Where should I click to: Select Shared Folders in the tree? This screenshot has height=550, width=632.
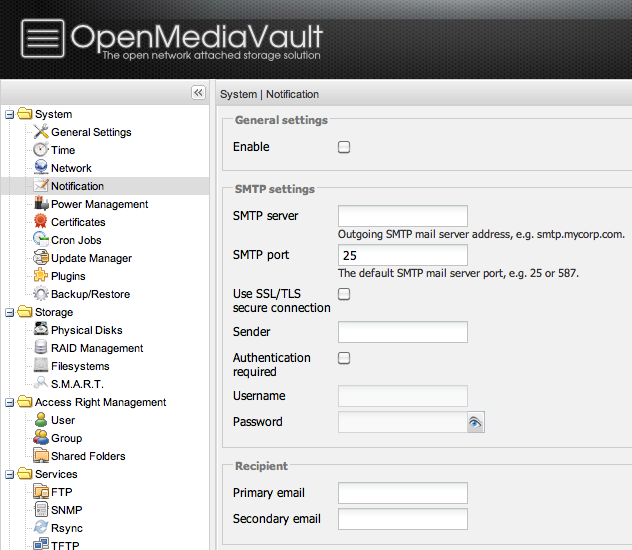pos(88,456)
